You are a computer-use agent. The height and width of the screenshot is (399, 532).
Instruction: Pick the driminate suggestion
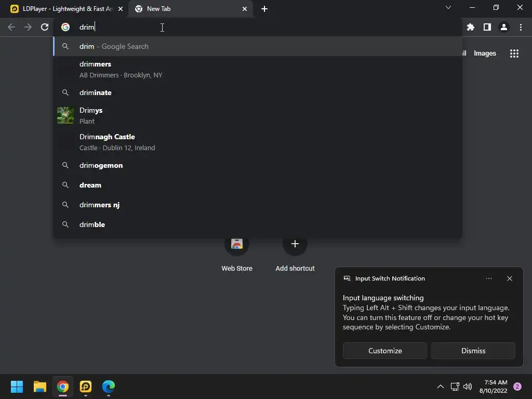point(258,92)
